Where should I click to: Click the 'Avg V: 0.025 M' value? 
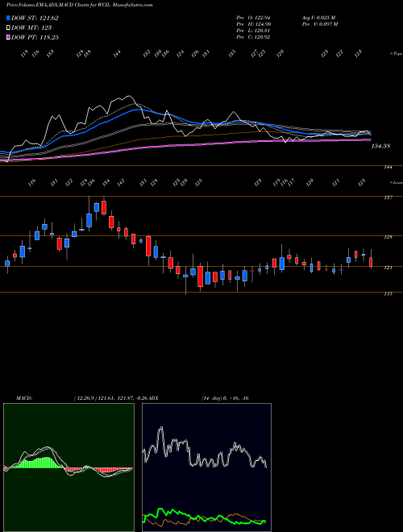[318, 17]
